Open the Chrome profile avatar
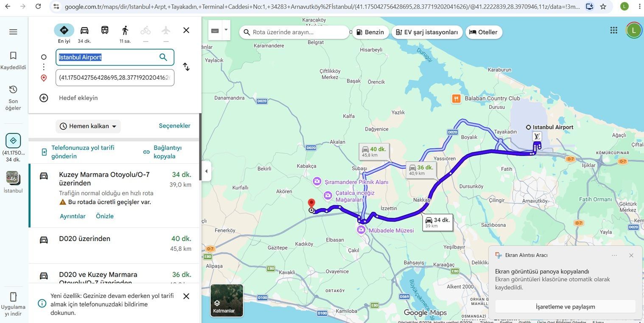The image size is (644, 323). 624,6
